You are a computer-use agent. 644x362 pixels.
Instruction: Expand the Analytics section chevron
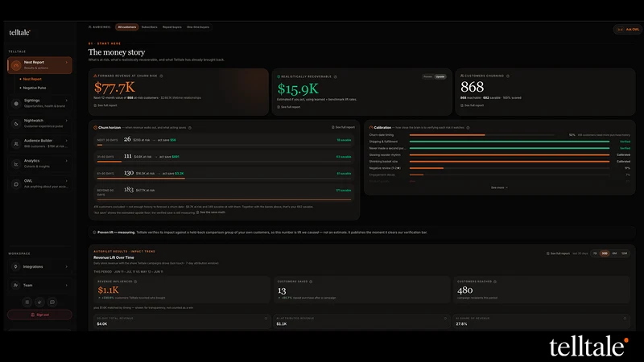pyautogui.click(x=67, y=161)
